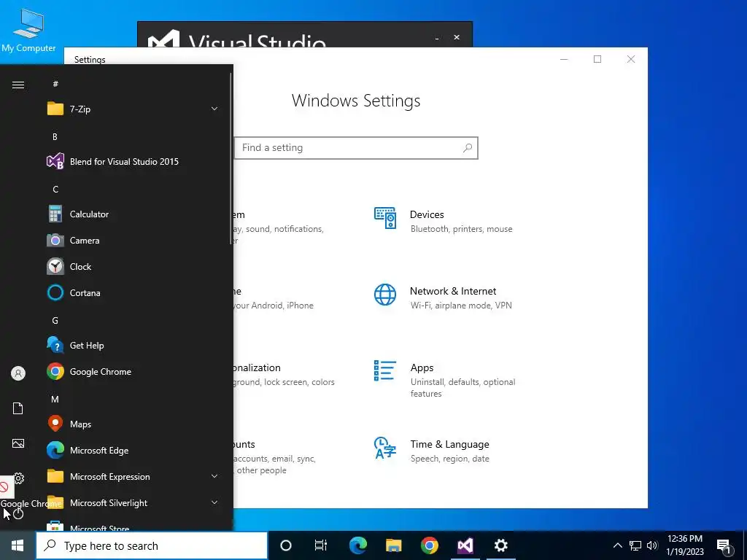Click the B letter group header
This screenshot has width=747, height=560.
tap(55, 136)
